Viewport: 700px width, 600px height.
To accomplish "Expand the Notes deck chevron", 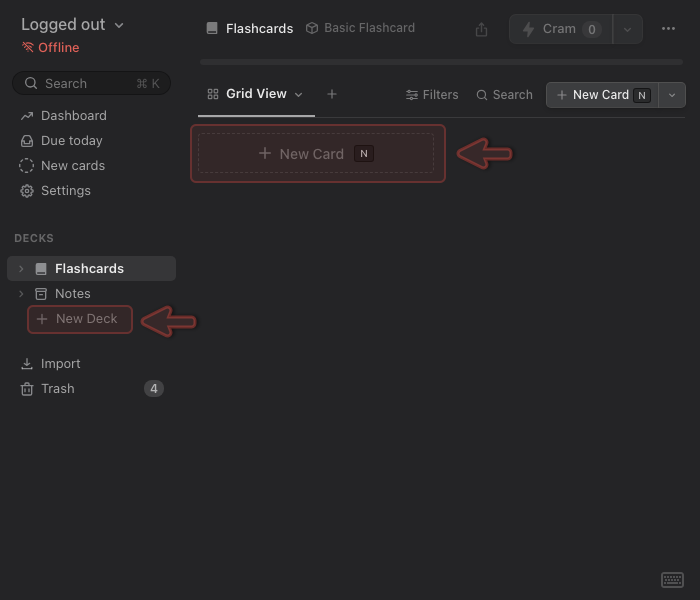I will click(21, 294).
